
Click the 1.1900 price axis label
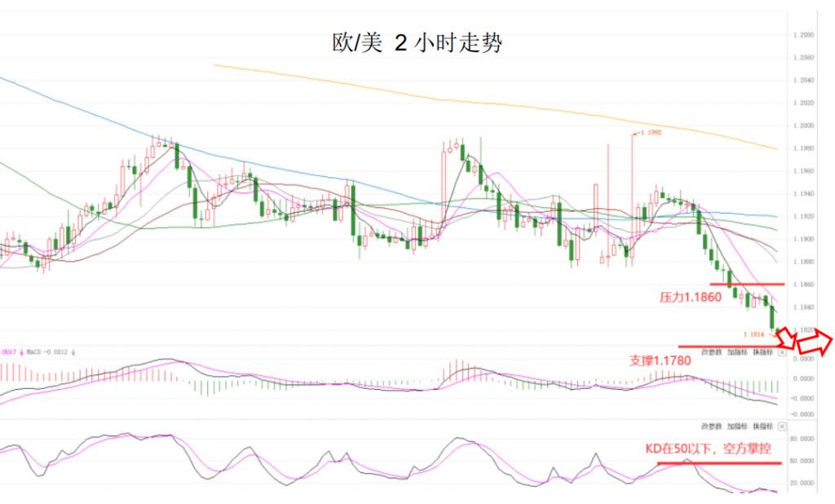point(803,239)
